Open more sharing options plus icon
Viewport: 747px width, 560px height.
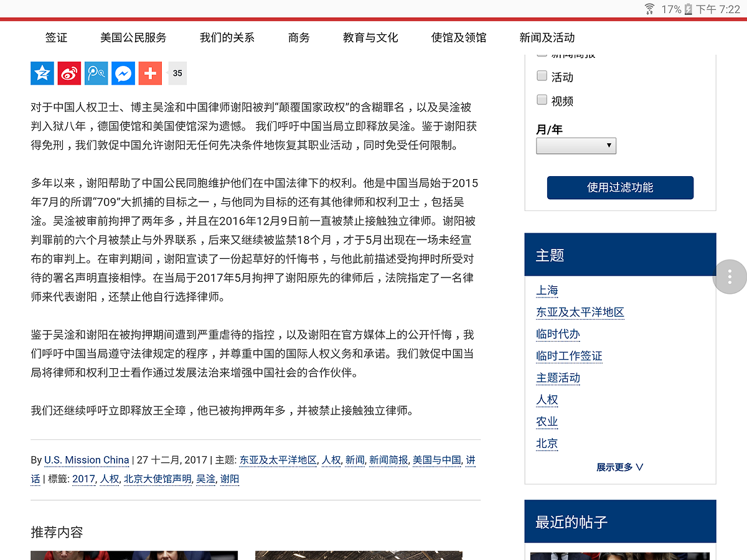(150, 73)
